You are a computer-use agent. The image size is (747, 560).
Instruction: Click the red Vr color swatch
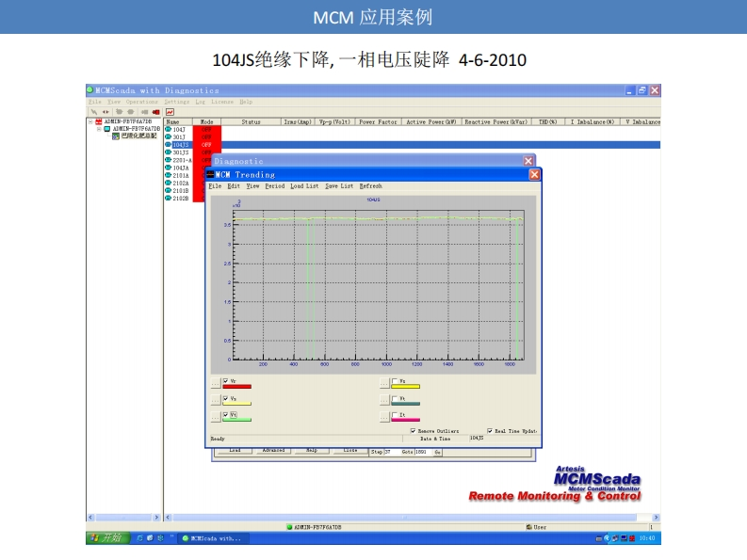pyautogui.click(x=236, y=386)
